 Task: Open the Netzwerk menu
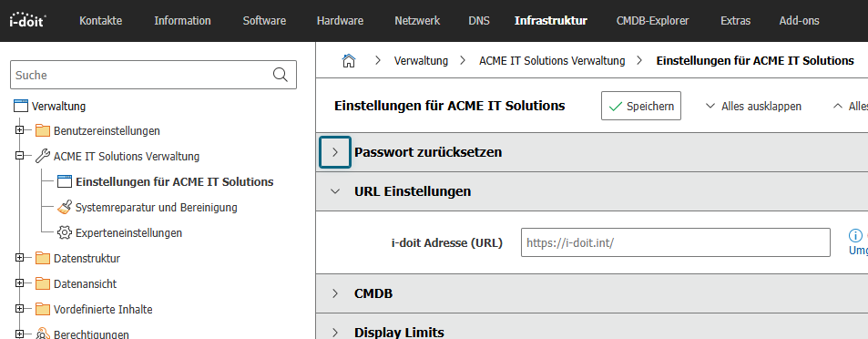click(417, 21)
